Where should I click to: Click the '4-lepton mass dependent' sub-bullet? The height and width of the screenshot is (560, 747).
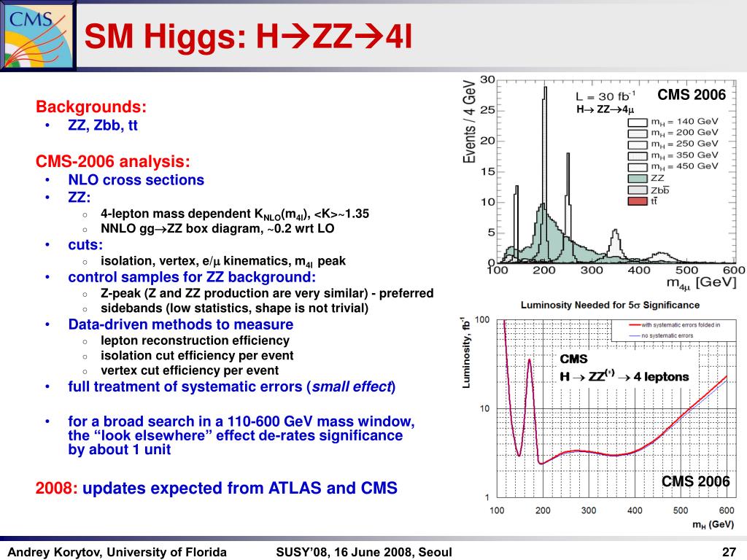tap(235, 214)
